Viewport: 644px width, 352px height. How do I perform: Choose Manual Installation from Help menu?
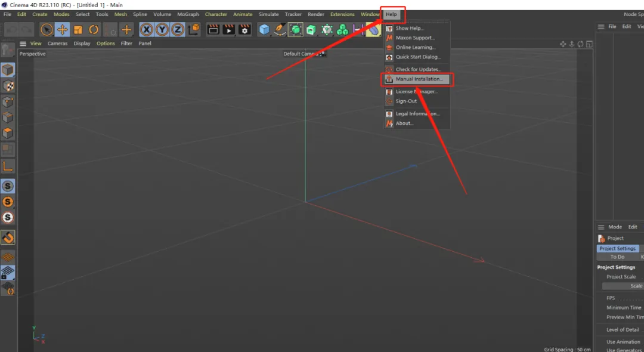coord(417,79)
